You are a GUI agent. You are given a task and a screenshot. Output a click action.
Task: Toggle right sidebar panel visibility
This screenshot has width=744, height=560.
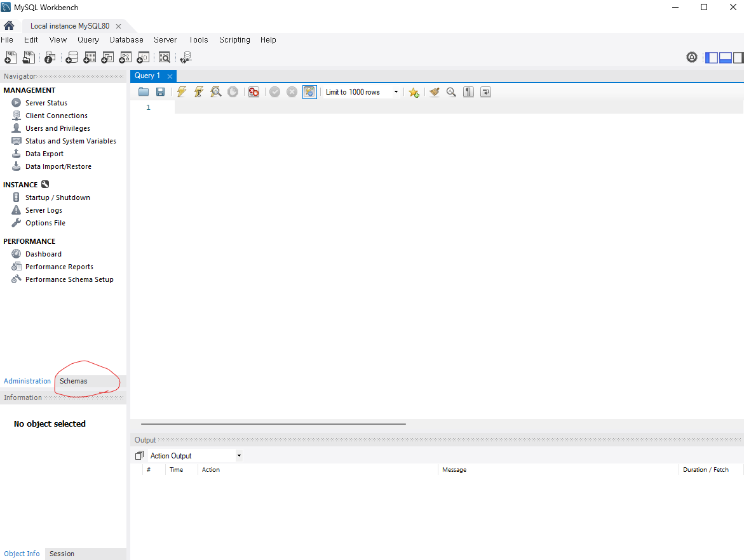[738, 57]
